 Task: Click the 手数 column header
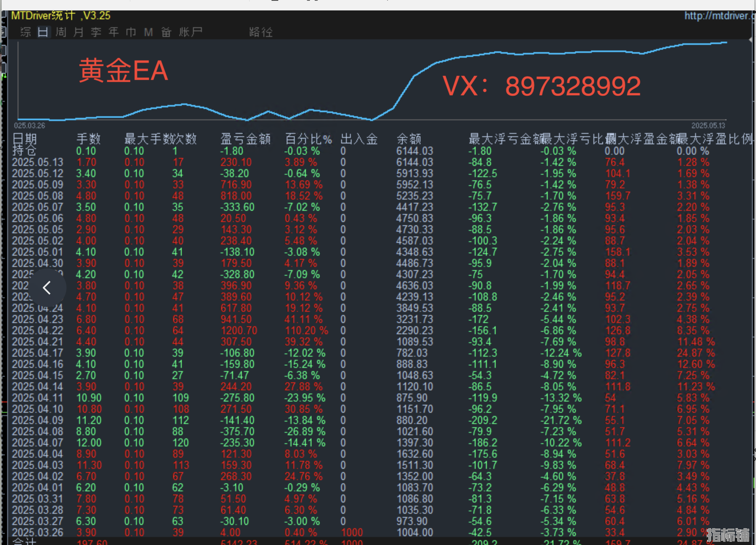pos(88,139)
